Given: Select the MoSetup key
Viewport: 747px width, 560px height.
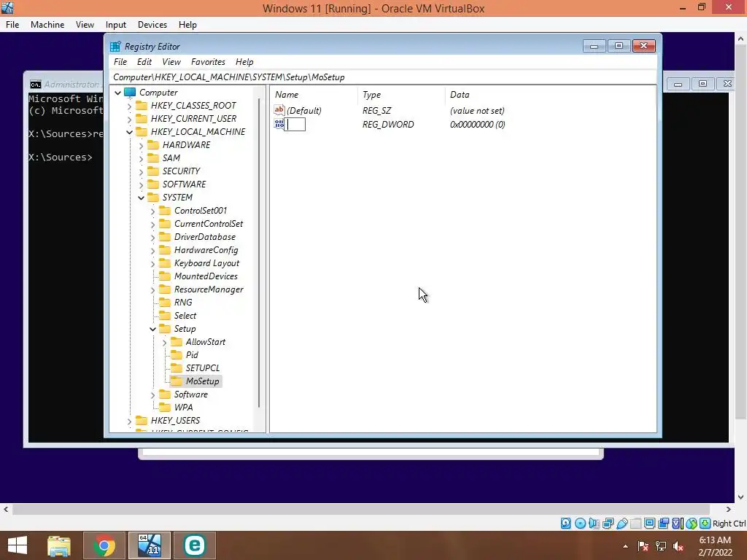Looking at the screenshot, I should tap(203, 381).
